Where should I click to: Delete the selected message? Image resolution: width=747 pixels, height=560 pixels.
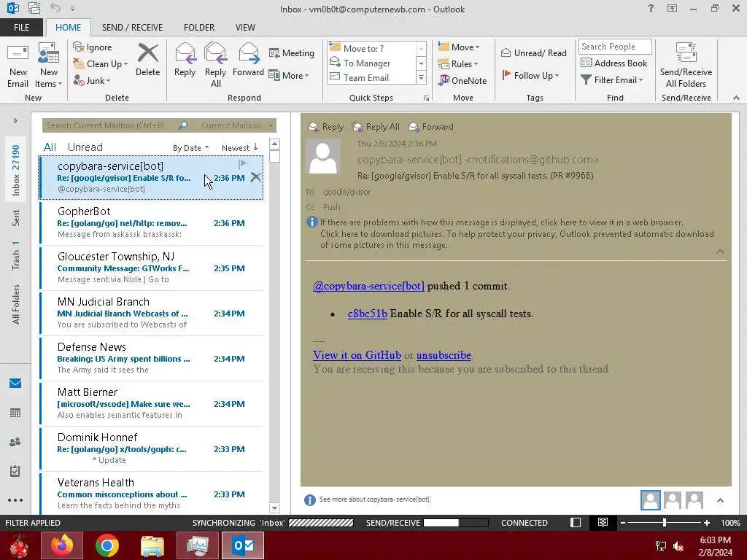point(147,60)
